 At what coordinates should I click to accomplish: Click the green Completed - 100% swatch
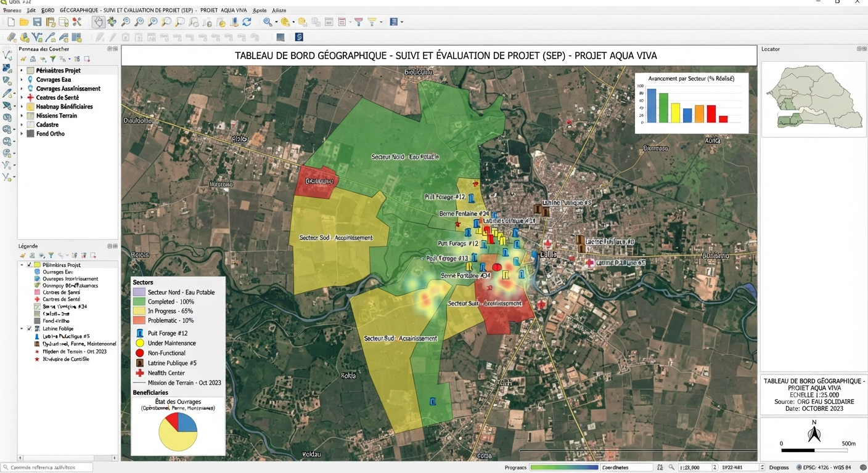pyautogui.click(x=139, y=302)
